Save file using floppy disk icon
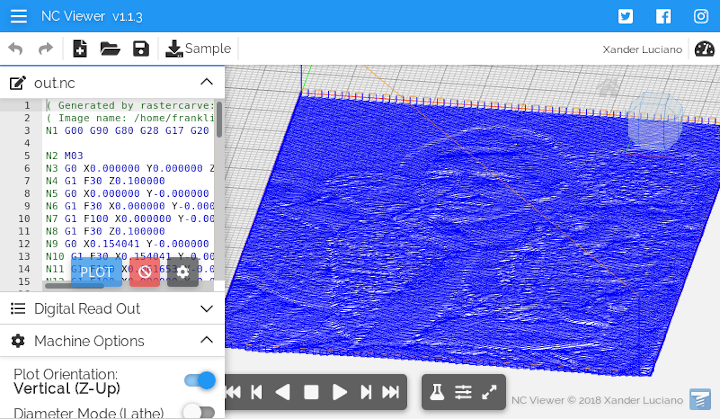 coord(141,48)
